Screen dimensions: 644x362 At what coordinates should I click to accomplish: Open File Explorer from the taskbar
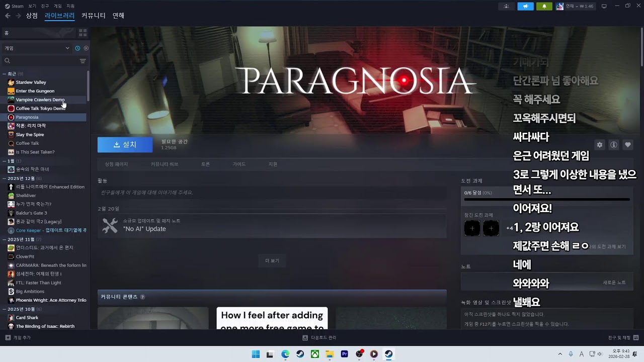(x=330, y=354)
